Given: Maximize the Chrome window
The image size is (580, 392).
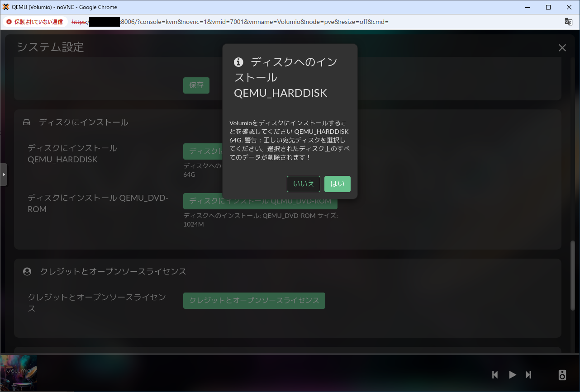Looking at the screenshot, I should 548,7.
